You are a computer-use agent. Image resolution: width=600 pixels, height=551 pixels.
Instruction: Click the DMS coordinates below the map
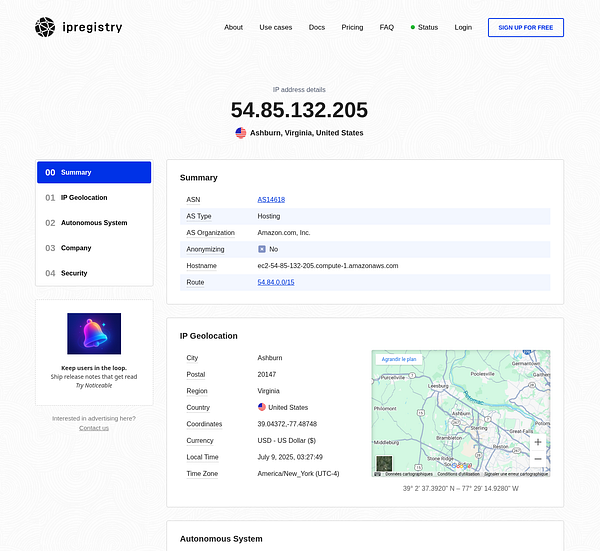[x=461, y=488]
